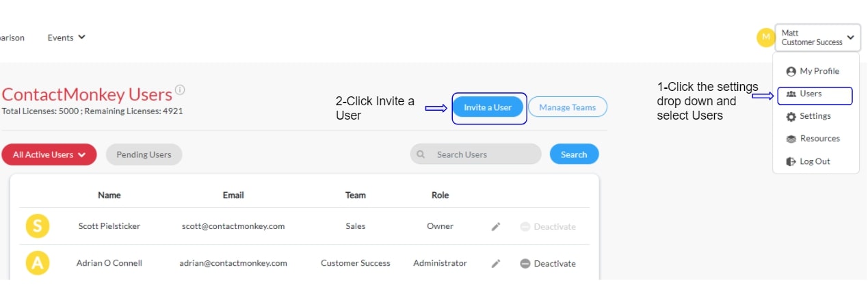Click the magnifier icon in the search field
This screenshot has height=285, width=868.
[421, 154]
